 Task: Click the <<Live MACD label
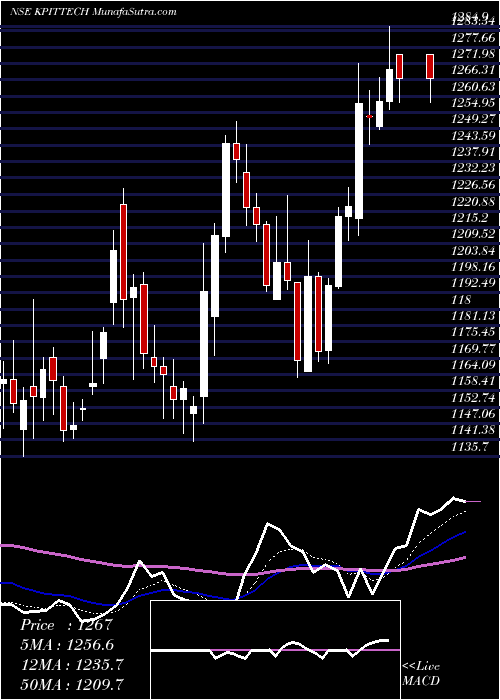[421, 674]
